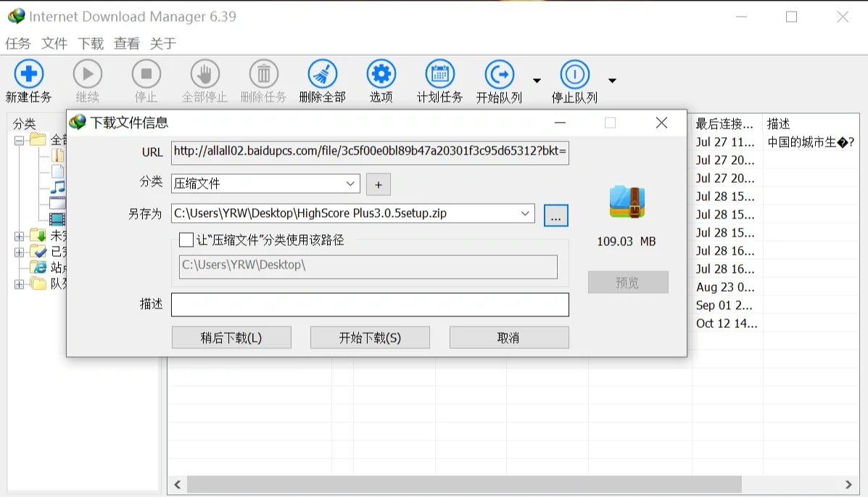
Task: Open the scheduler (计划任务)
Action: pos(439,75)
